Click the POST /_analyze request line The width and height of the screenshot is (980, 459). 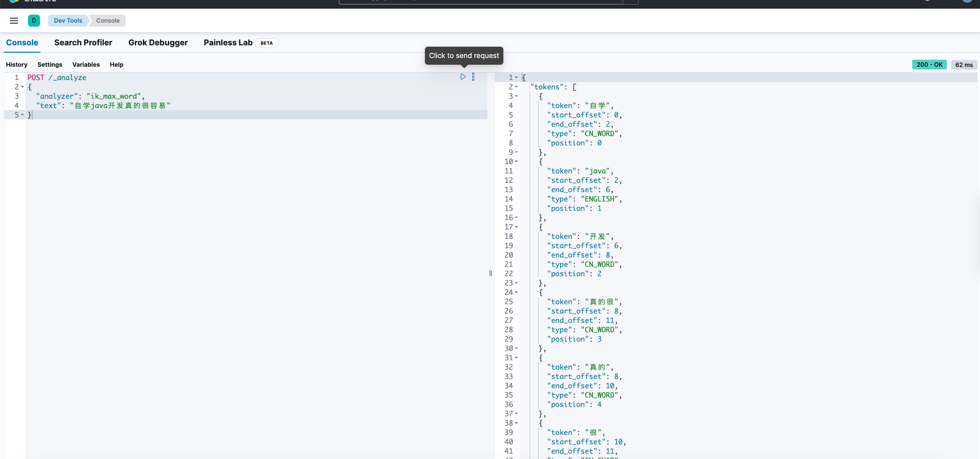[x=57, y=78]
